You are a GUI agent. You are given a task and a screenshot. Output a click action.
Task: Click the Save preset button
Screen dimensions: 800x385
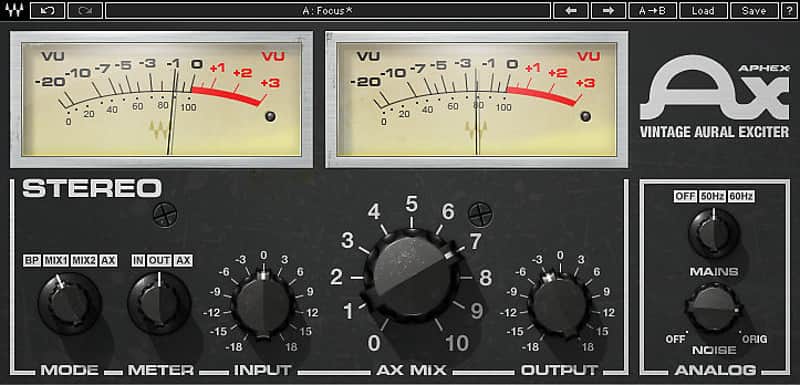coord(754,10)
